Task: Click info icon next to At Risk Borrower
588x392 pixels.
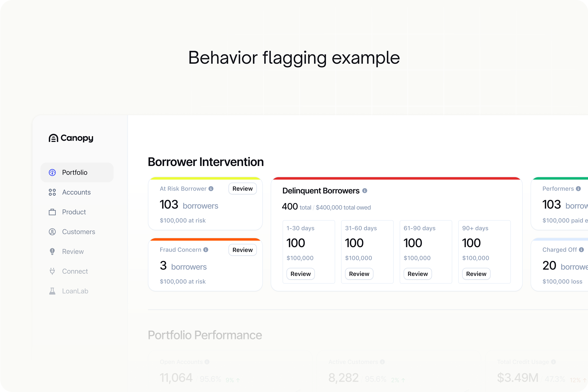Action: (x=211, y=189)
